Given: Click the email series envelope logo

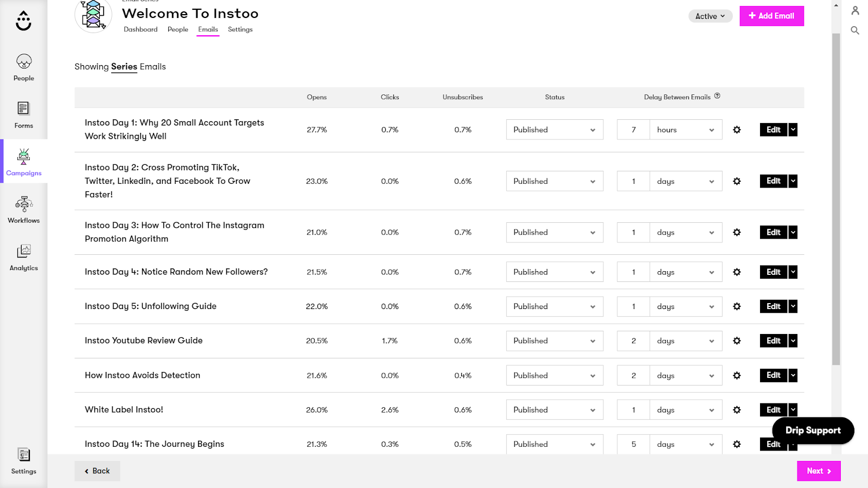Looking at the screenshot, I should point(93,15).
